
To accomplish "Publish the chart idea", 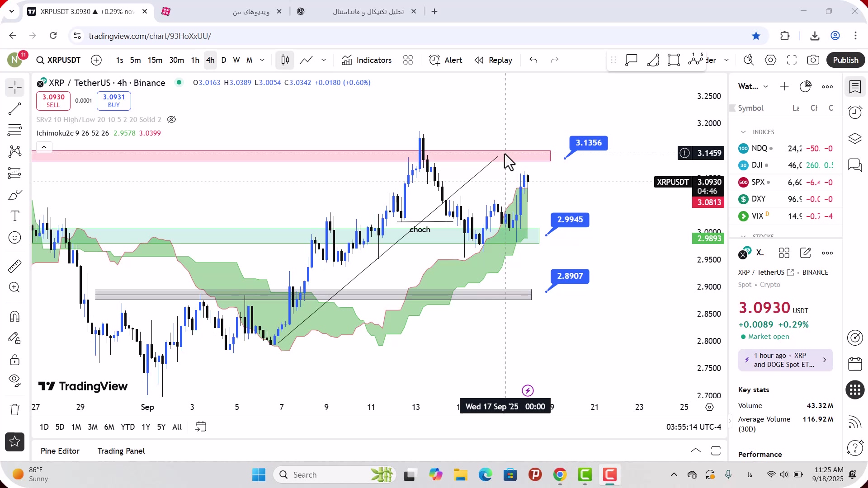I will tap(845, 60).
